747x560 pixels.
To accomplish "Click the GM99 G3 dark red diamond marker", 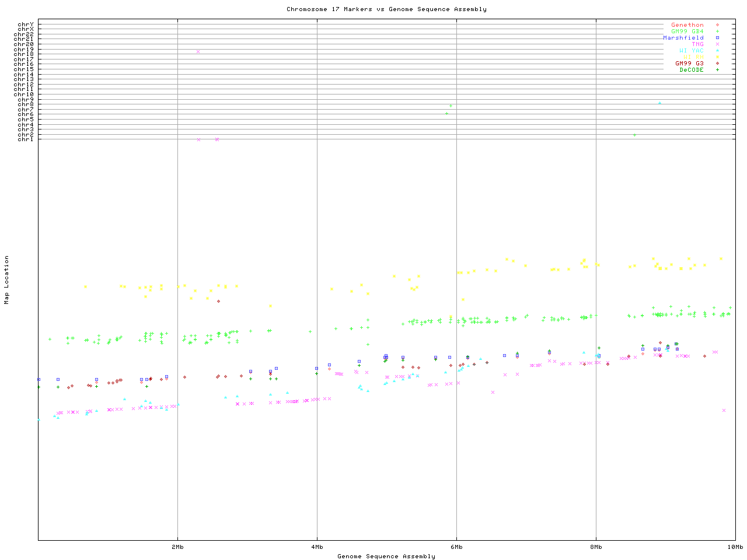I will pyautogui.click(x=717, y=64).
